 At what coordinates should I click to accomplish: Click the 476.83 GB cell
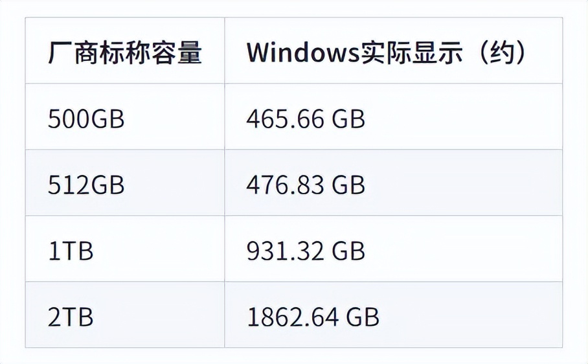coord(306,185)
